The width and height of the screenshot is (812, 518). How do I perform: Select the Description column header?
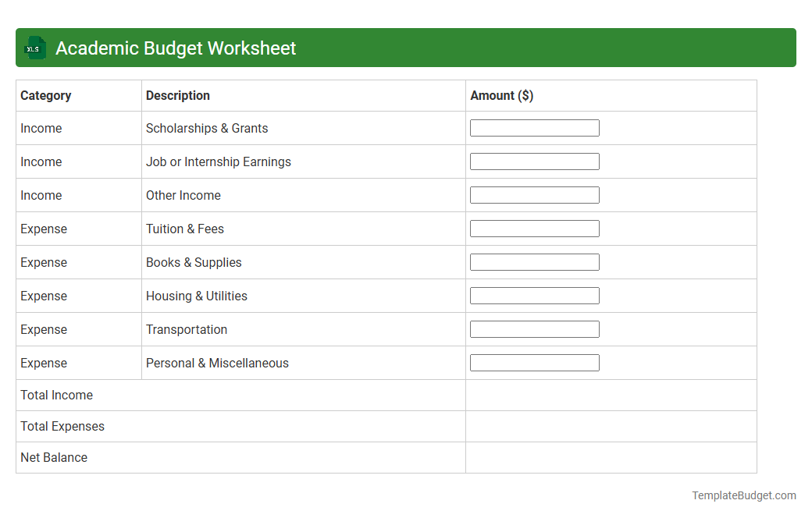point(177,95)
